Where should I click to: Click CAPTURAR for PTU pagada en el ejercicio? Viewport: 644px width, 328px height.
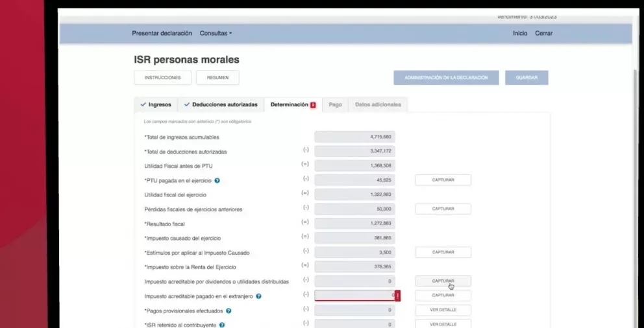pos(443,180)
